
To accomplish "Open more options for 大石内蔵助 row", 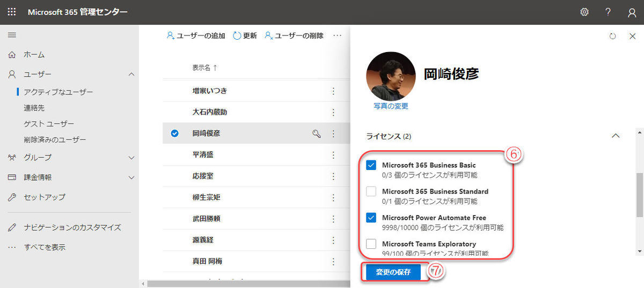I will coord(333,112).
